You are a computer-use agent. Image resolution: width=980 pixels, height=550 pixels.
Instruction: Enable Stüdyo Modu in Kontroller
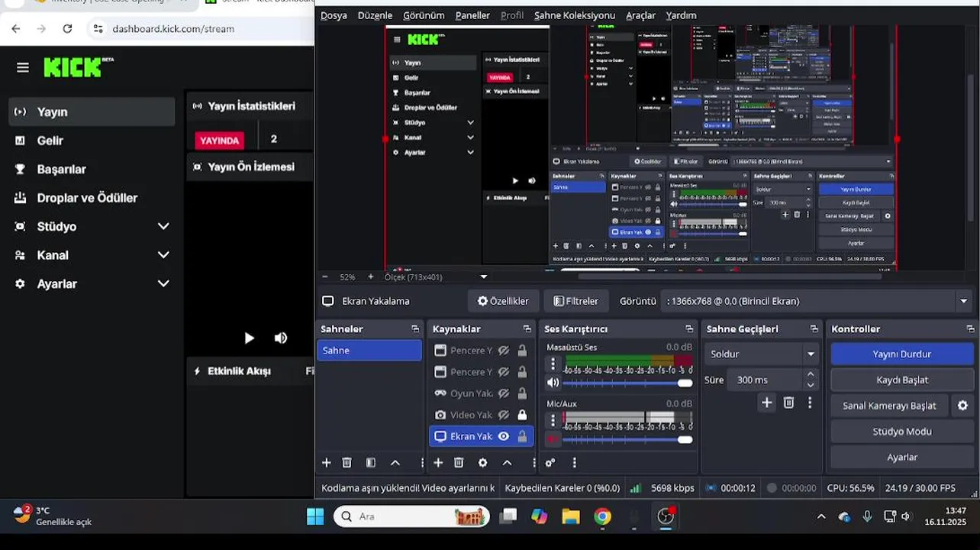click(901, 432)
